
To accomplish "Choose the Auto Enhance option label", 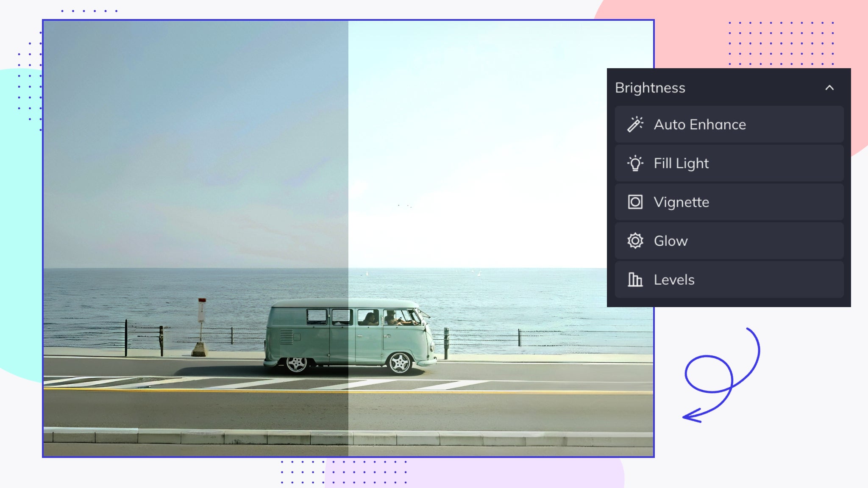I will coord(700,125).
